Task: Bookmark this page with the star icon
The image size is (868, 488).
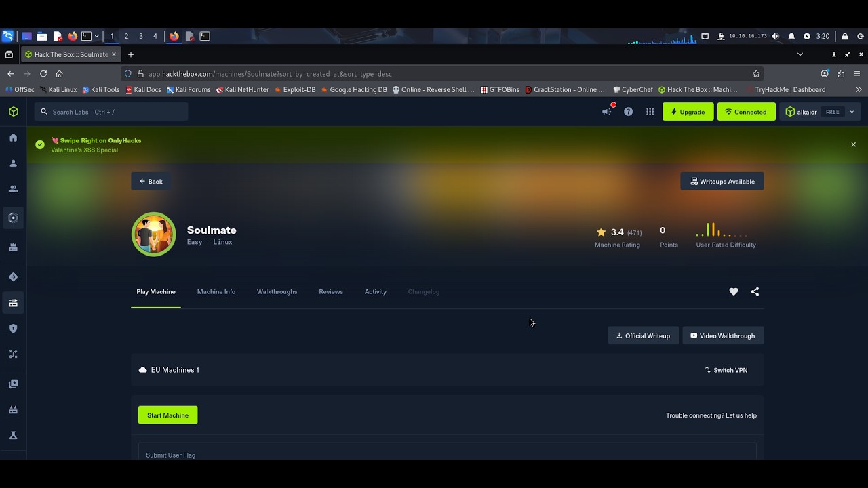Action: 756,73
